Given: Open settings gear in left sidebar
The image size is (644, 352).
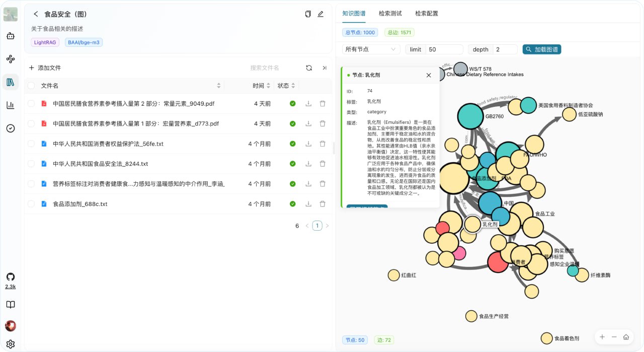Looking at the screenshot, I should [x=11, y=344].
